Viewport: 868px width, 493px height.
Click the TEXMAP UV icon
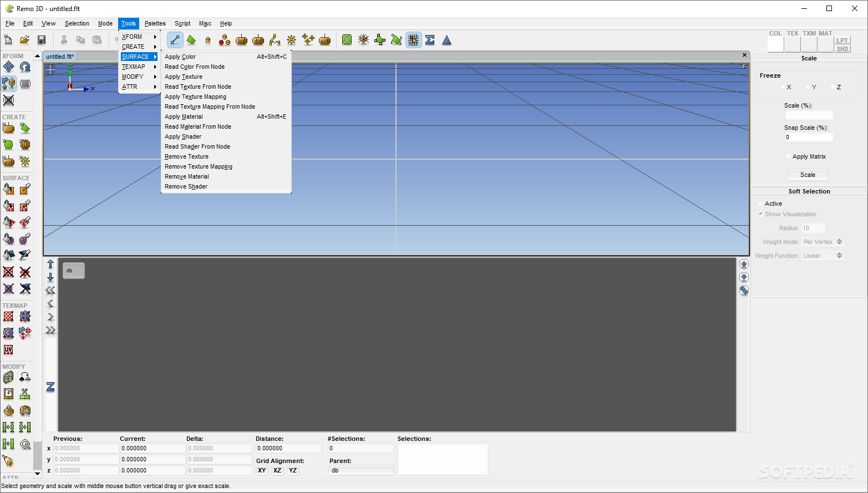pos(8,349)
